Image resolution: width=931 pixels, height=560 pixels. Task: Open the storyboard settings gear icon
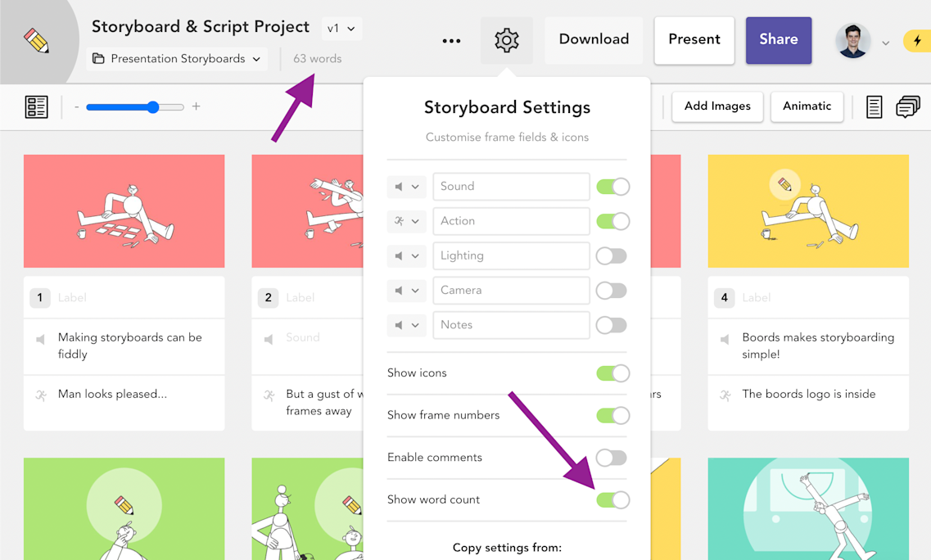[x=507, y=40]
